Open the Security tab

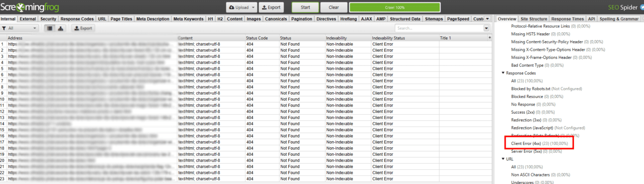coord(48,19)
